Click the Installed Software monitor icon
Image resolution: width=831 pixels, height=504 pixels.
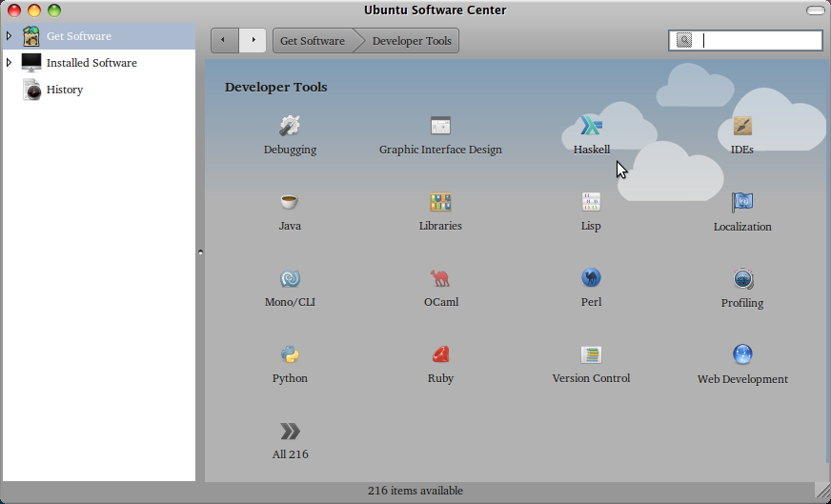pos(31,63)
